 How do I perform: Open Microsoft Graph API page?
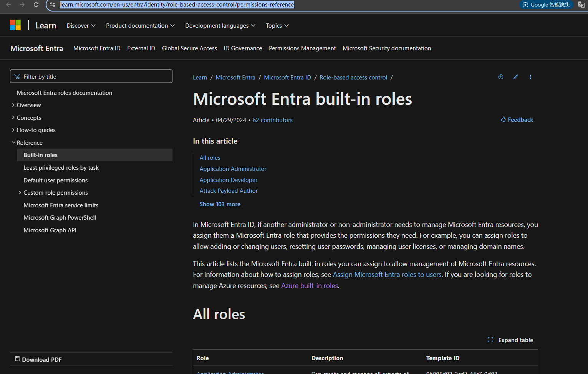tap(50, 230)
